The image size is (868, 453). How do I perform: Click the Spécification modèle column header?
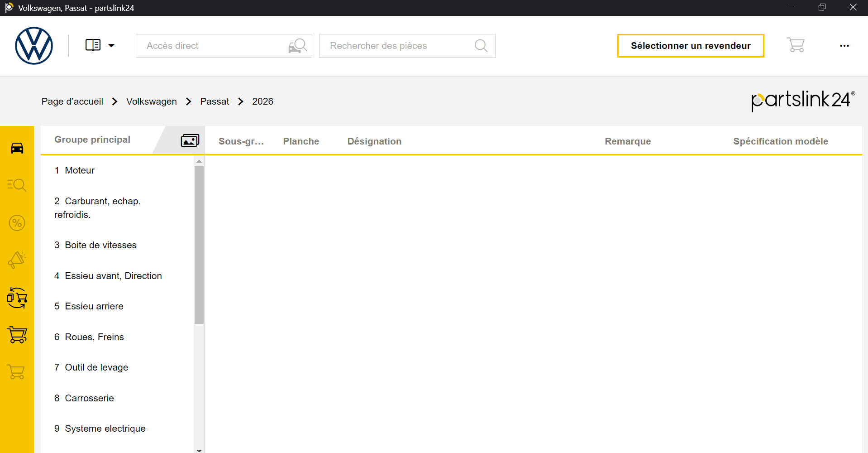[x=781, y=141]
